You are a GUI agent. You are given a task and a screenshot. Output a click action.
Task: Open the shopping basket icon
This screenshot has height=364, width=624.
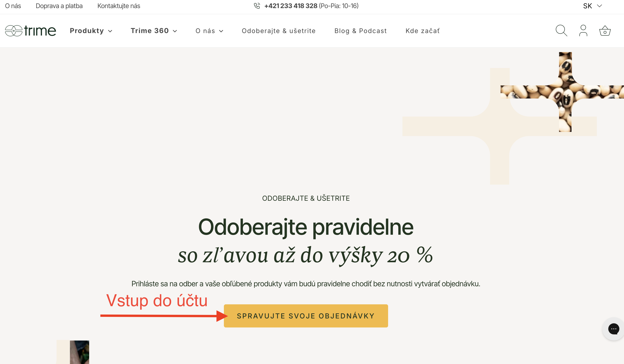[x=605, y=31]
